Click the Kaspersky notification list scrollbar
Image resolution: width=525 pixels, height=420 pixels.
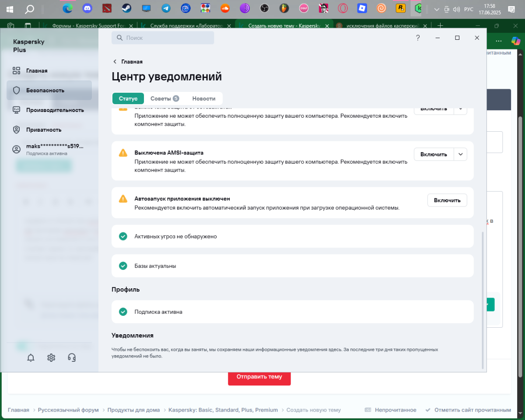pyautogui.click(x=483, y=300)
